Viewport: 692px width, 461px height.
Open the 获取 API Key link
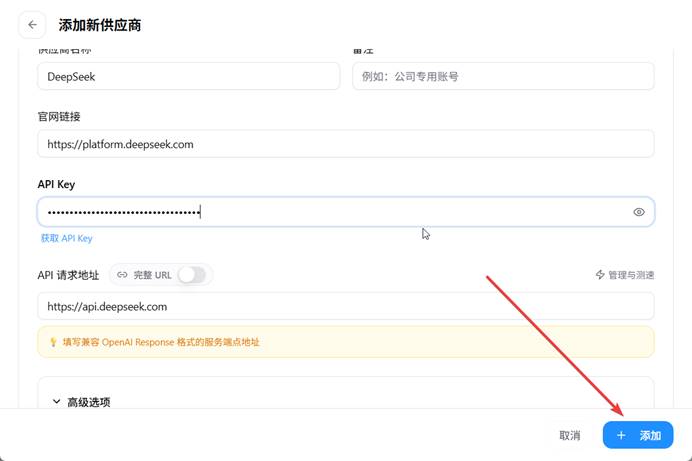67,238
